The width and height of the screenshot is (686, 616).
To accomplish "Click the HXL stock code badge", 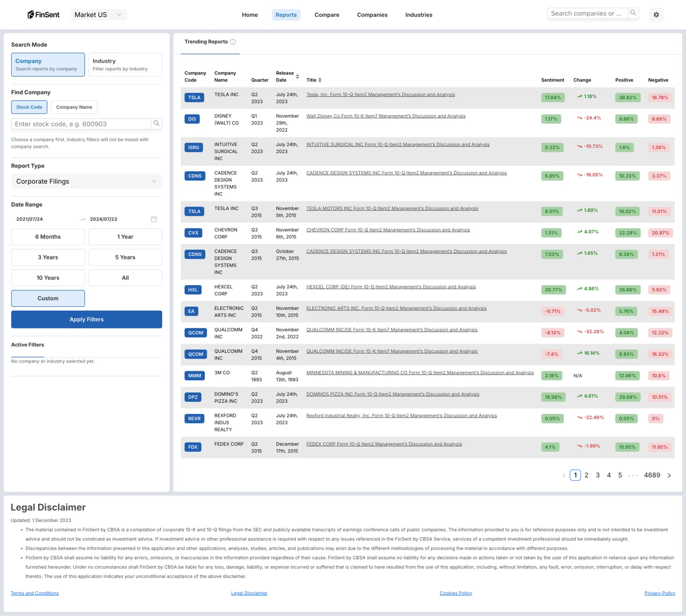I will 193,290.
